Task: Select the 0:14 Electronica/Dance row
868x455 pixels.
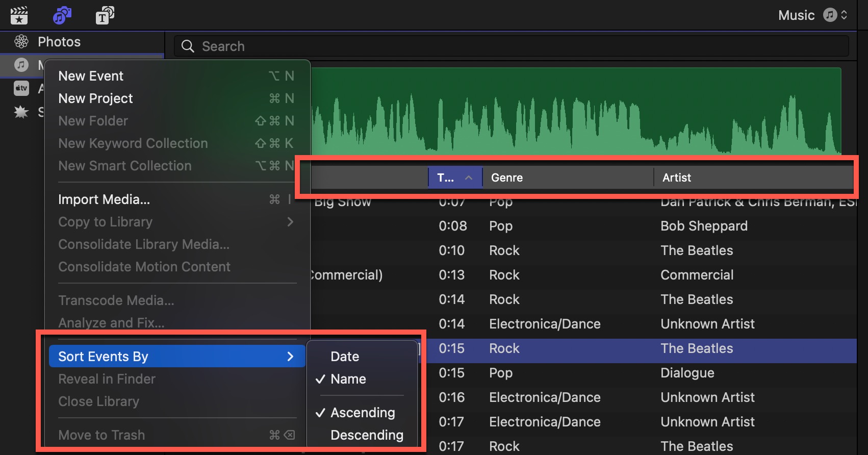Action: click(584, 324)
